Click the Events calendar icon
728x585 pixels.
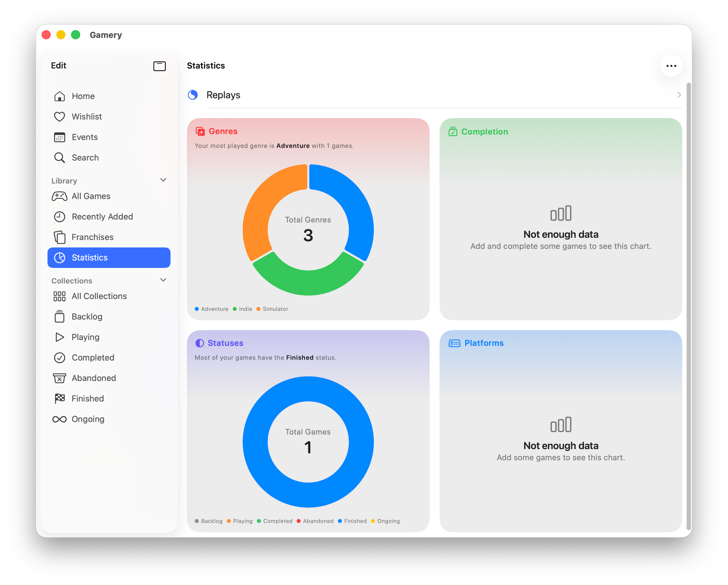[x=59, y=137]
